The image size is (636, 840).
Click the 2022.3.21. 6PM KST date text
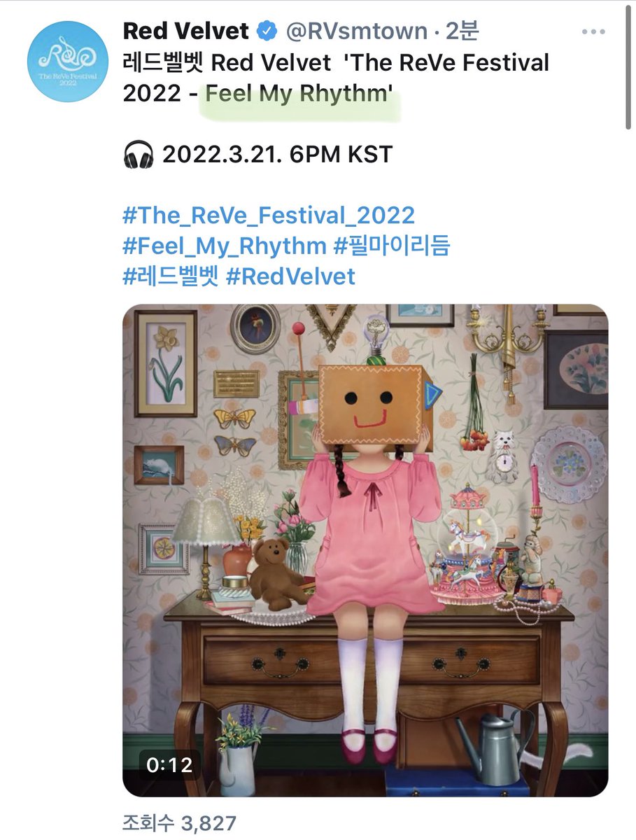277,154
